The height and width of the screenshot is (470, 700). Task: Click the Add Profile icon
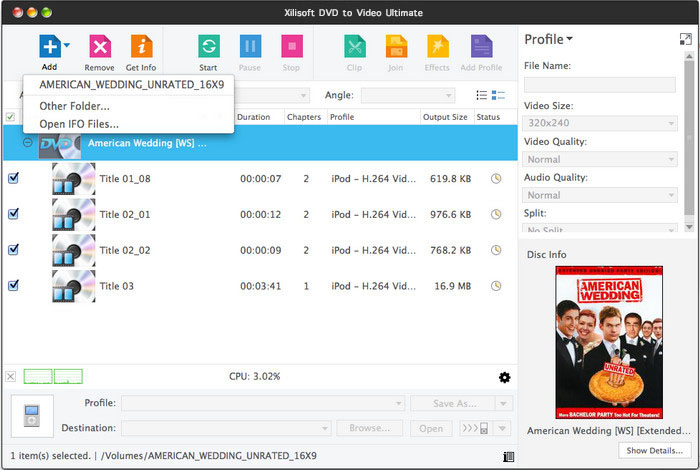[x=481, y=47]
